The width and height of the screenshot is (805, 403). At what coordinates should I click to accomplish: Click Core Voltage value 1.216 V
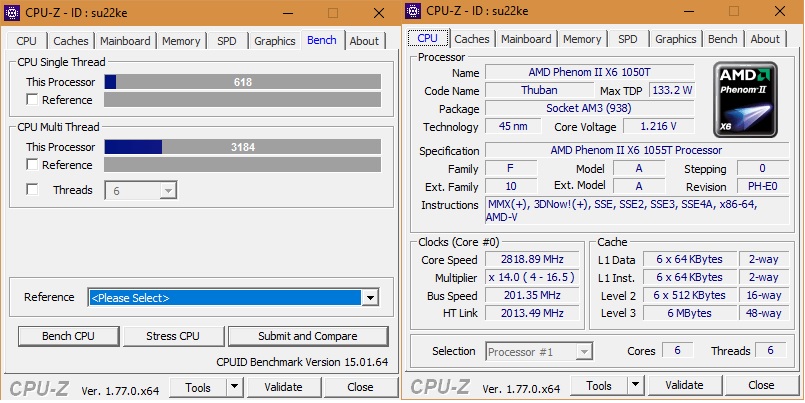pos(659,126)
